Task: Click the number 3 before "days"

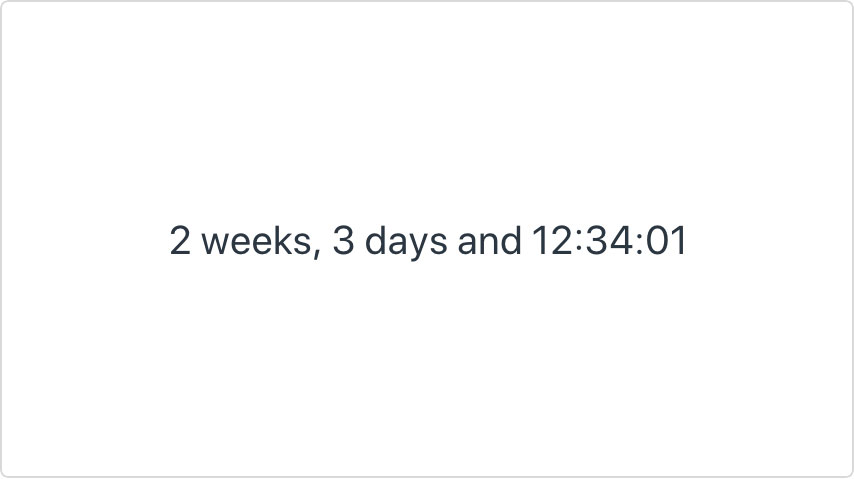Action: [343, 240]
